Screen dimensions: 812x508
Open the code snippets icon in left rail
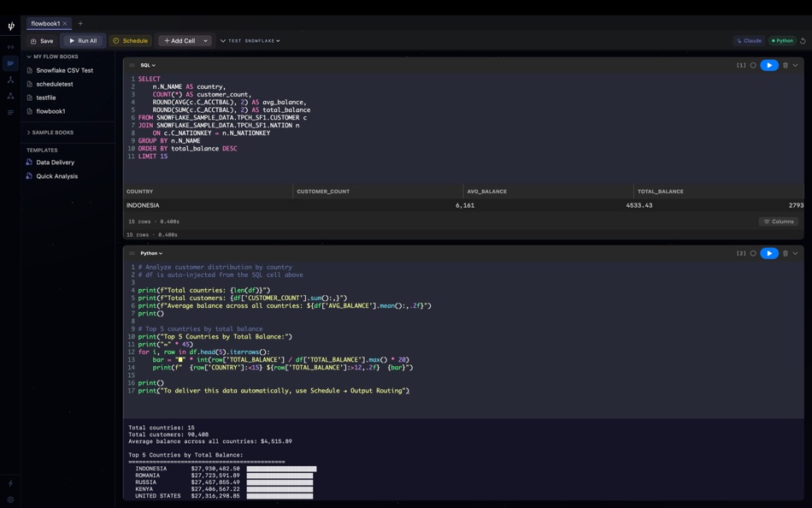click(x=10, y=47)
